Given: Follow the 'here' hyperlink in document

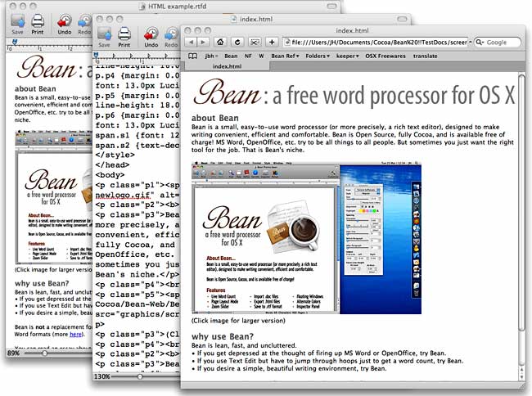Looking at the screenshot, I should coord(75,335).
